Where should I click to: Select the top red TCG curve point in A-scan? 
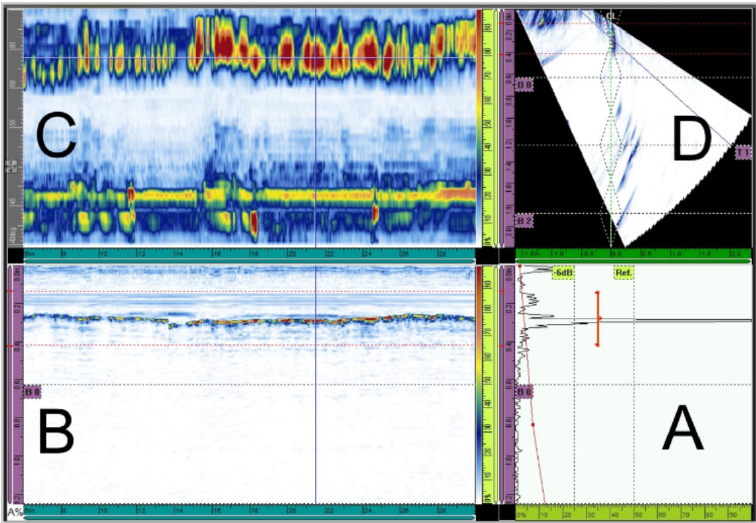520,266
